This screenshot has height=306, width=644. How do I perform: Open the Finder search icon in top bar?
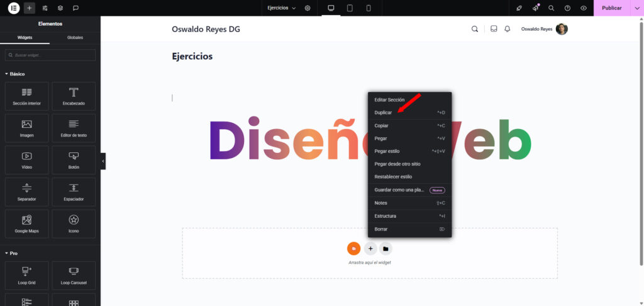(551, 8)
